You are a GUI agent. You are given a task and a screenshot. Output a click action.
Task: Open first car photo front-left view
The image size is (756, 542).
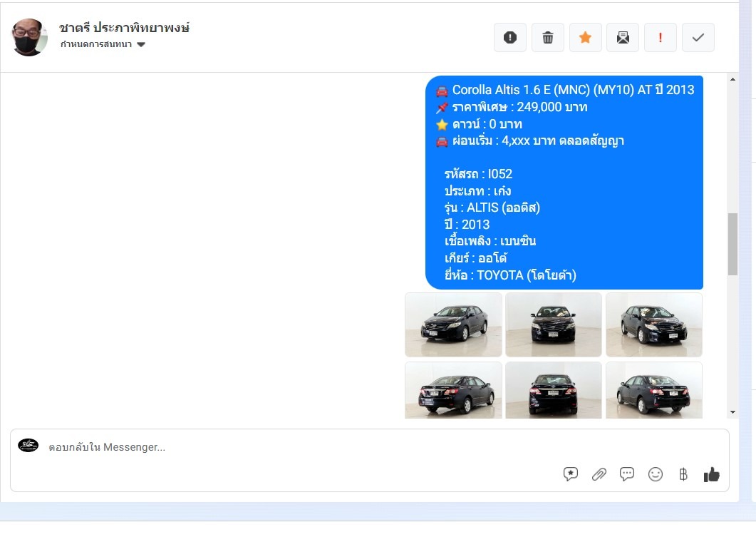point(453,324)
